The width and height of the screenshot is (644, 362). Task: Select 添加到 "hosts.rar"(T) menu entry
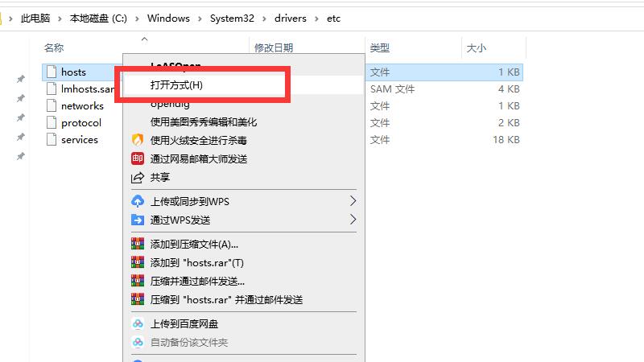click(x=196, y=262)
